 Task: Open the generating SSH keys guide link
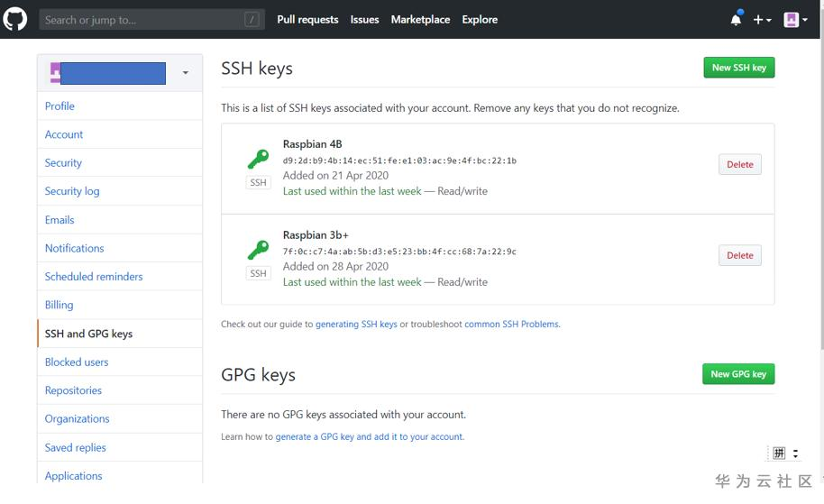pos(356,324)
